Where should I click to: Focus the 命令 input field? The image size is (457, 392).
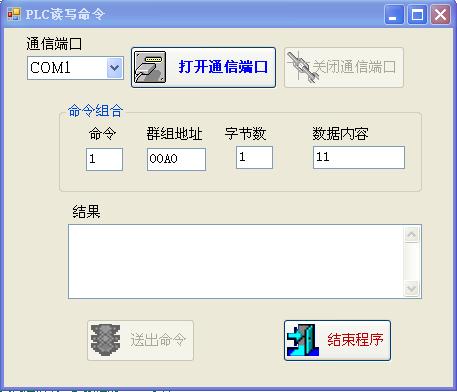click(x=104, y=159)
